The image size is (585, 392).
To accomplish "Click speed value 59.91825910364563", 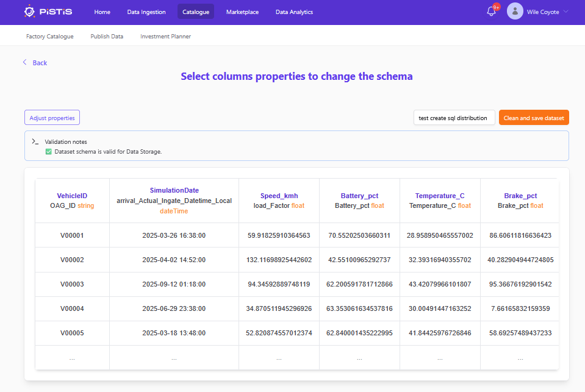I will point(279,235).
